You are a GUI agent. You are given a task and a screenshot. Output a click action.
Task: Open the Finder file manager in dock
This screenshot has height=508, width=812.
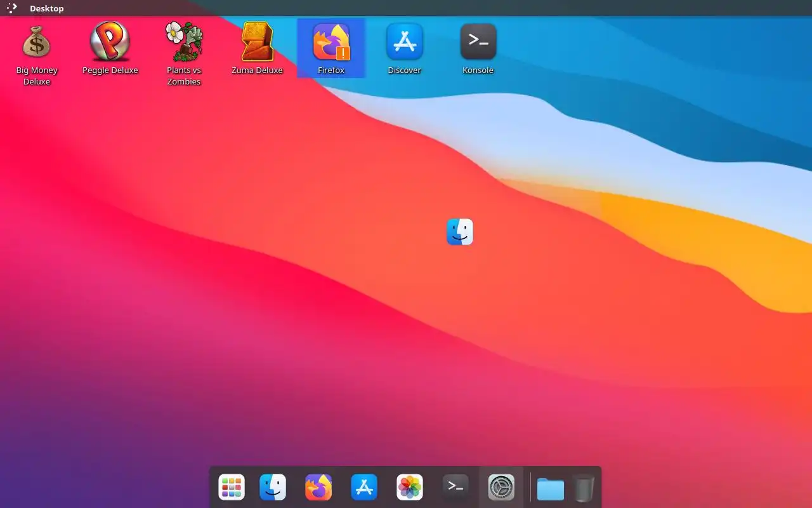[273, 488]
